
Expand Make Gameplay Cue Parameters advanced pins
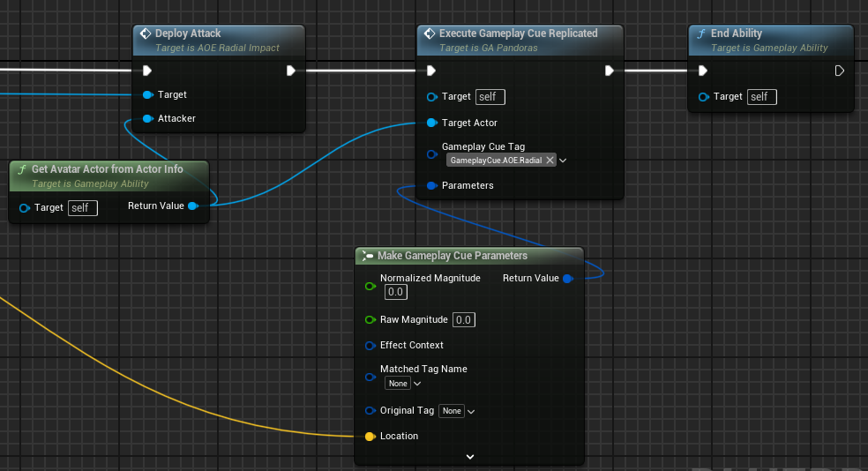click(470, 457)
